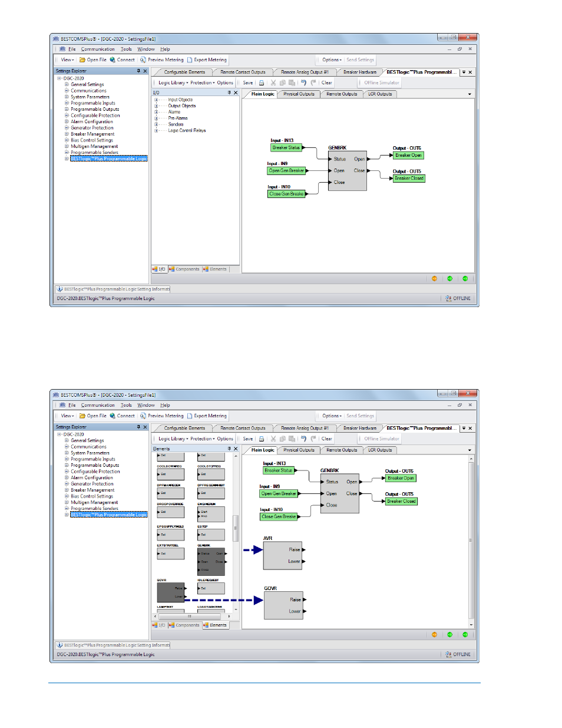Click the Connect icon in the lower screenshot toolbar

(113, 416)
